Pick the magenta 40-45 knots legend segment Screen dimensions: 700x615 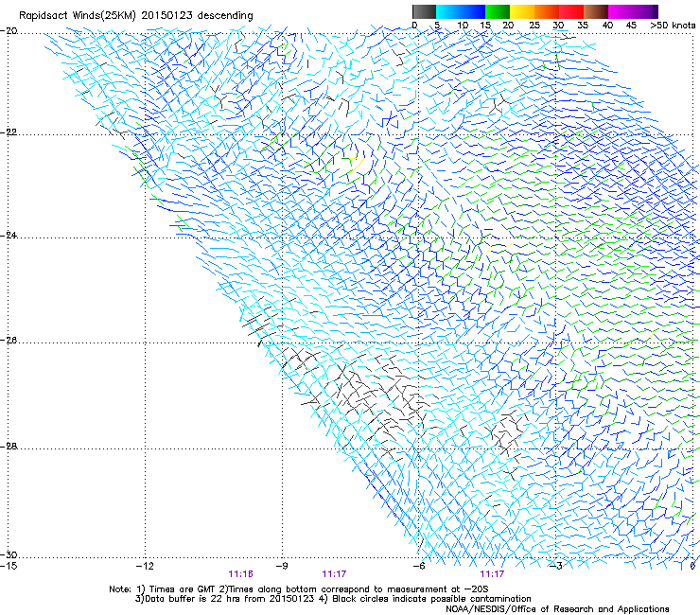coord(621,11)
